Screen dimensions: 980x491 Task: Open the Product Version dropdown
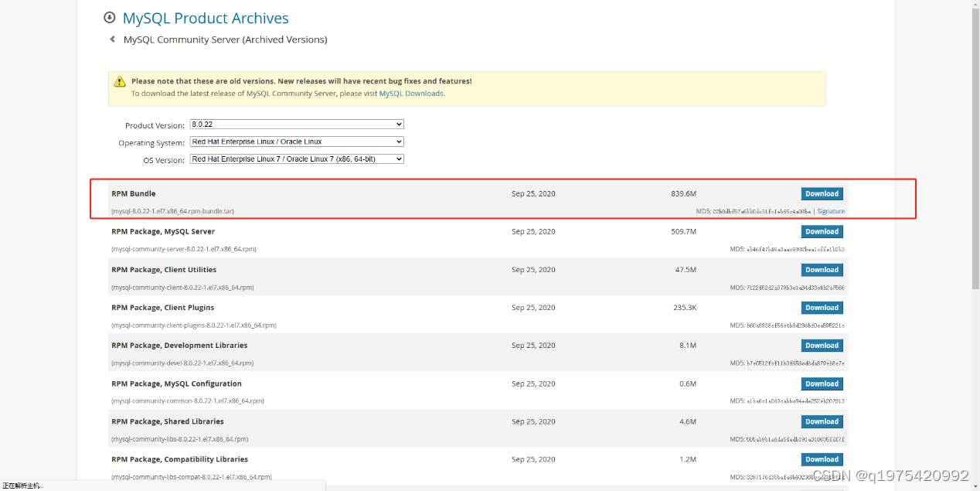click(x=297, y=124)
